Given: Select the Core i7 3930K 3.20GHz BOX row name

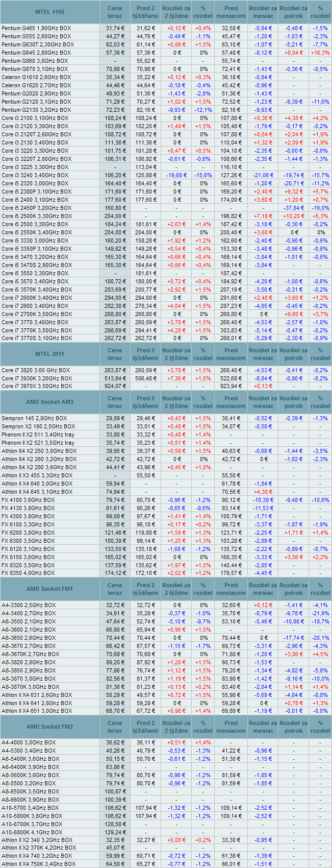Looking at the screenshot, I should point(37,378).
